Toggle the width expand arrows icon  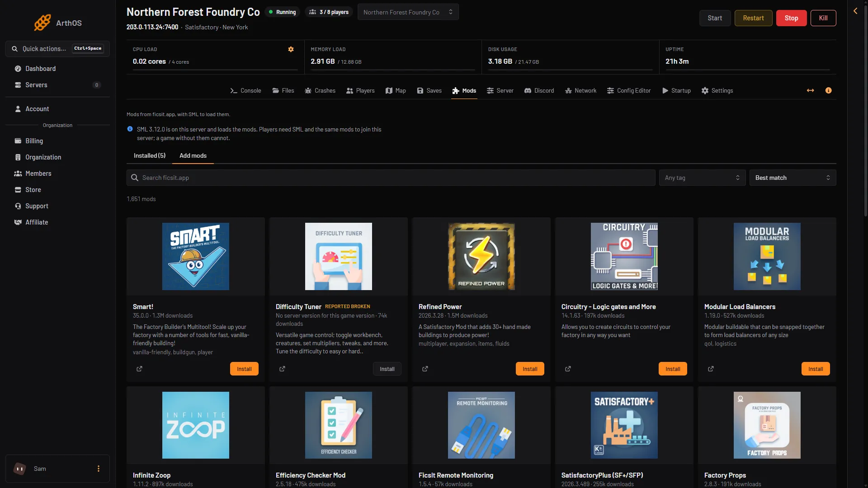(810, 90)
